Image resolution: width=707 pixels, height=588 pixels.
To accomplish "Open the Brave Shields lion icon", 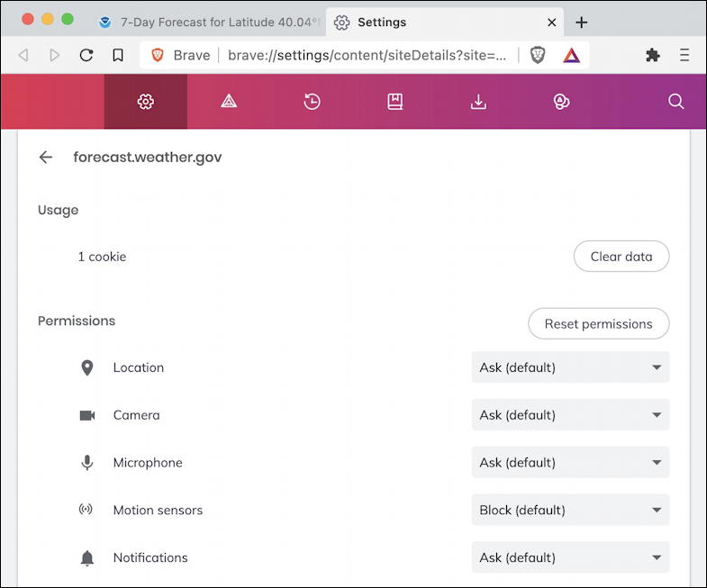I will (538, 55).
